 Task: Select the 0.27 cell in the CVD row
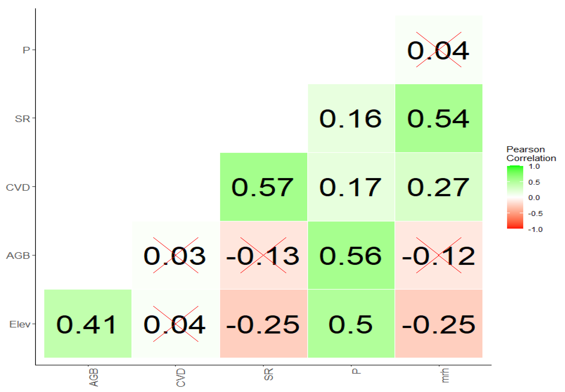(x=439, y=187)
